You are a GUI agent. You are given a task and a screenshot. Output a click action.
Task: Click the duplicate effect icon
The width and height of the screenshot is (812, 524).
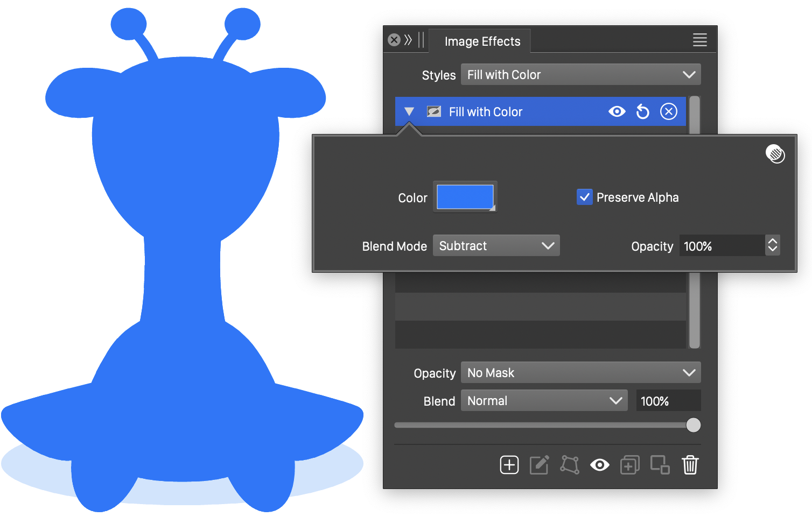point(629,465)
